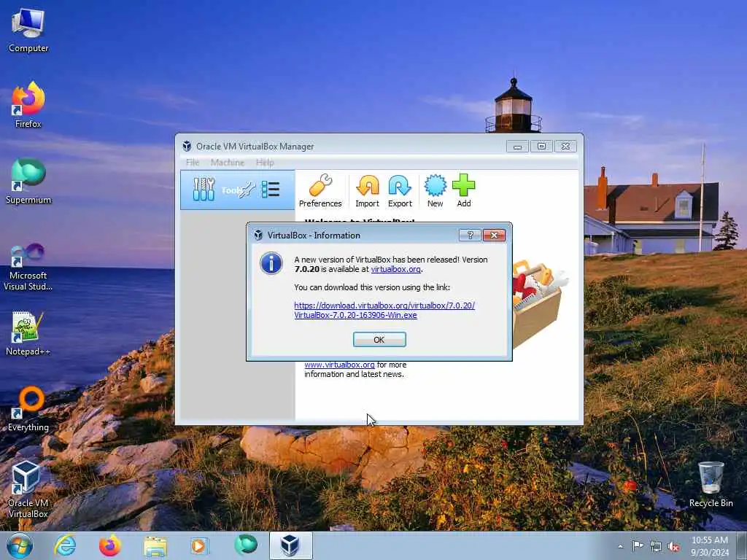Image resolution: width=747 pixels, height=560 pixels.
Task: Close the VirtualBox Information dialog
Action: [494, 235]
